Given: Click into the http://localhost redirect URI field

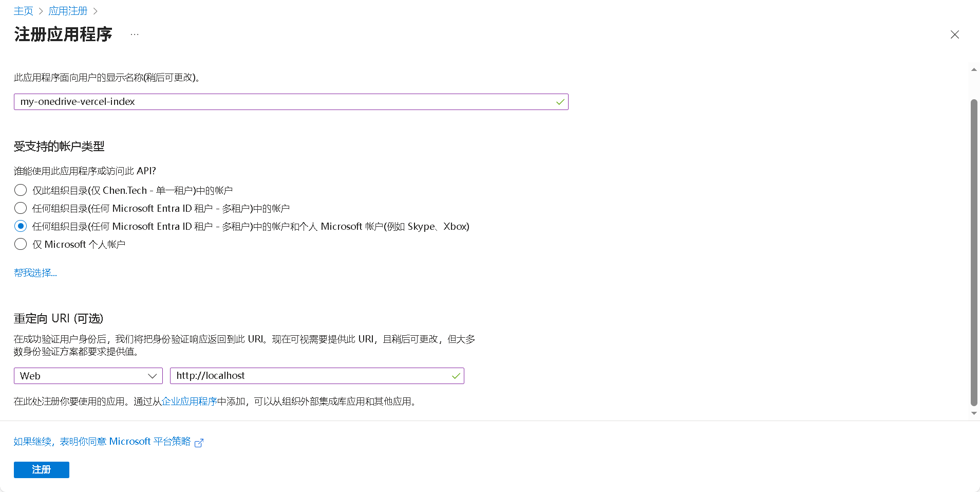Looking at the screenshot, I should pos(308,376).
